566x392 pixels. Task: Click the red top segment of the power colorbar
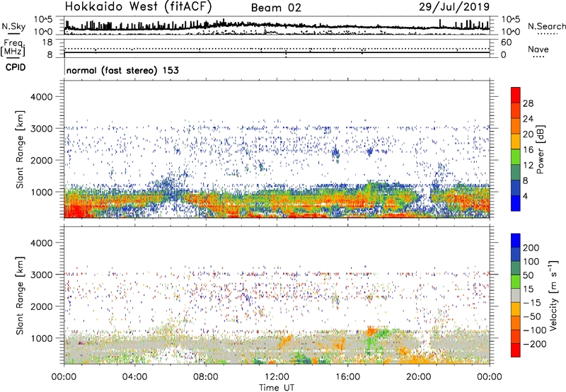[x=516, y=93]
